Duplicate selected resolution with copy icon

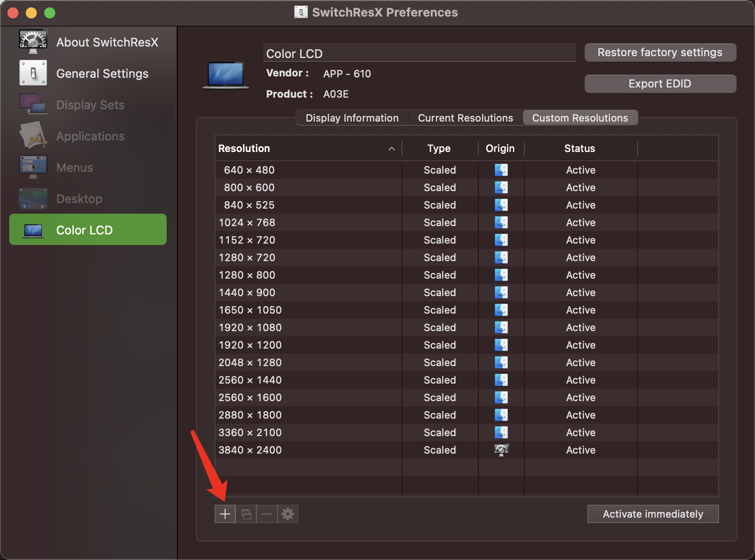[x=246, y=514]
